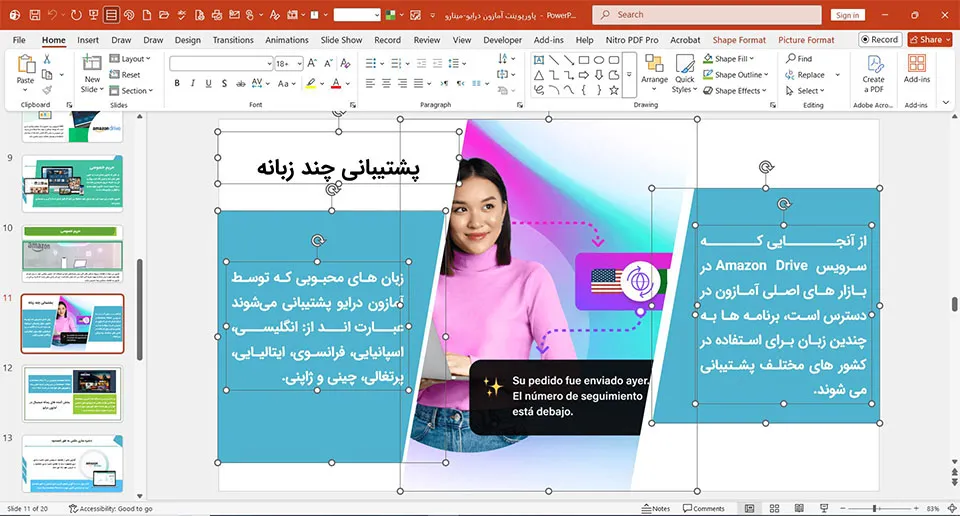Open the File menu
960x516 pixels.
20,40
